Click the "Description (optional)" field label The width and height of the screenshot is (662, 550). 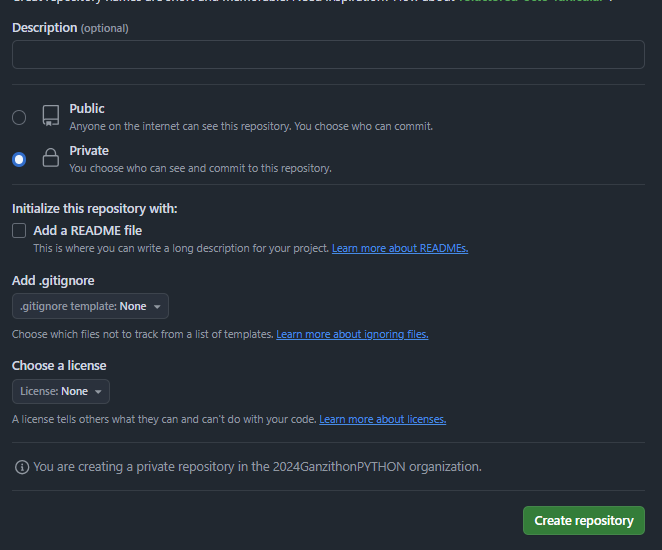coord(70,28)
